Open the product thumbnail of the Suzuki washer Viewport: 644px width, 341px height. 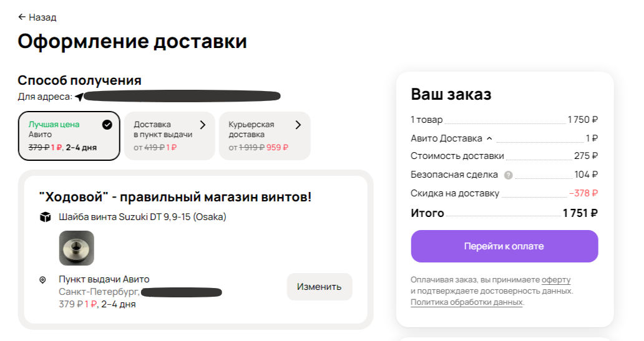click(76, 248)
